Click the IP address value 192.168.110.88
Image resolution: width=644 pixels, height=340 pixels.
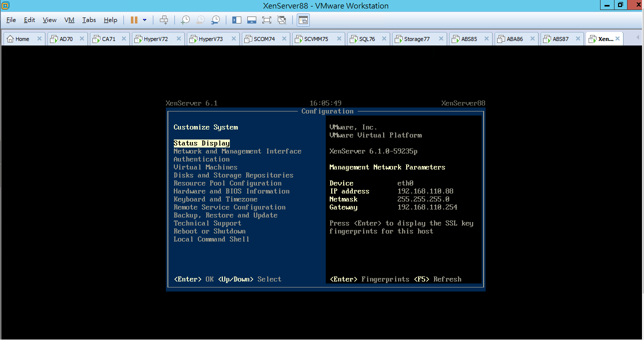pos(426,191)
